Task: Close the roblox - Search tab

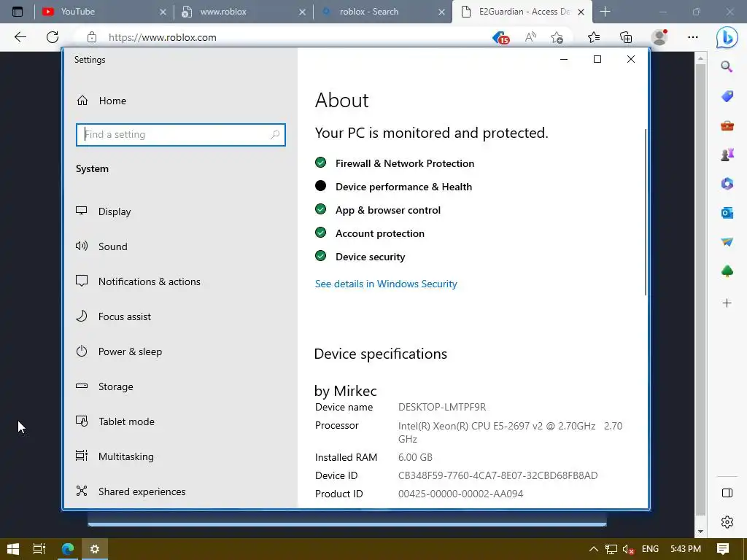Action: point(441,12)
